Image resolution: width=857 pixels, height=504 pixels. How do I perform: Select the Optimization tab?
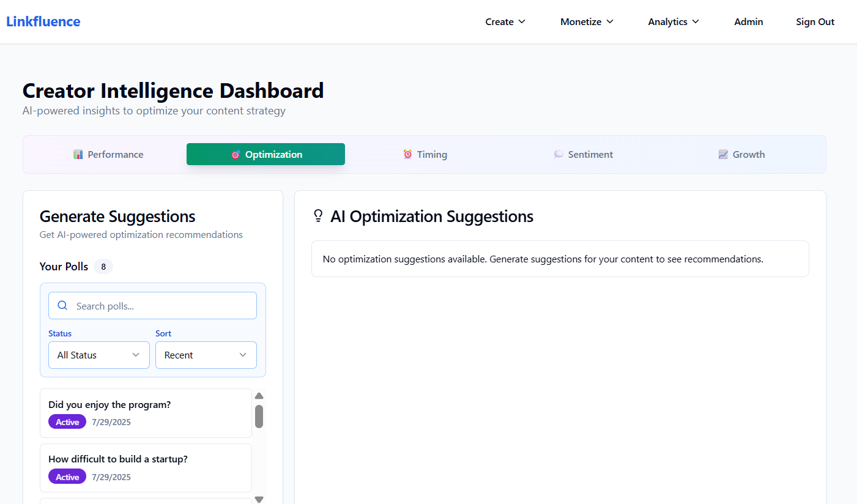pos(265,154)
